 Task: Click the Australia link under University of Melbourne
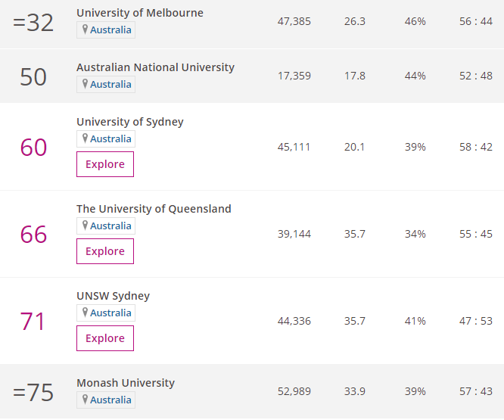pyautogui.click(x=110, y=30)
